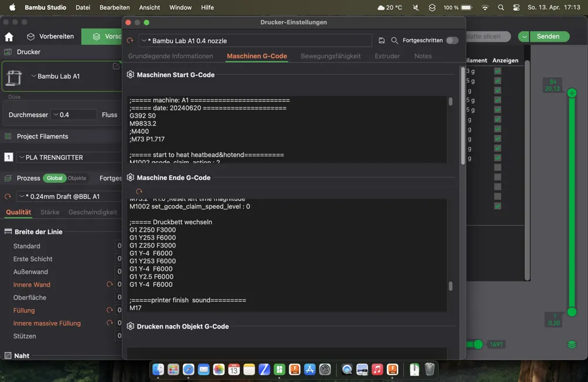The image size is (588, 382).
Task: Toggle the Fortgeschritten switch in printer settings
Action: point(452,41)
